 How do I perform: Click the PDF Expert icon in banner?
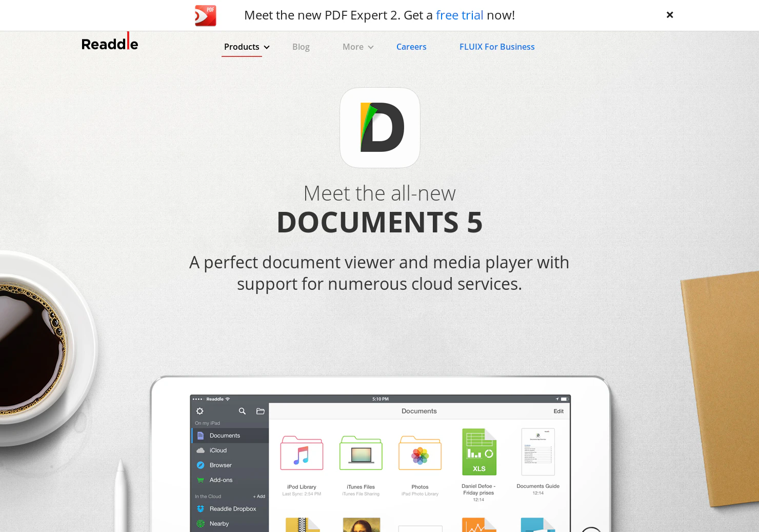point(206,15)
